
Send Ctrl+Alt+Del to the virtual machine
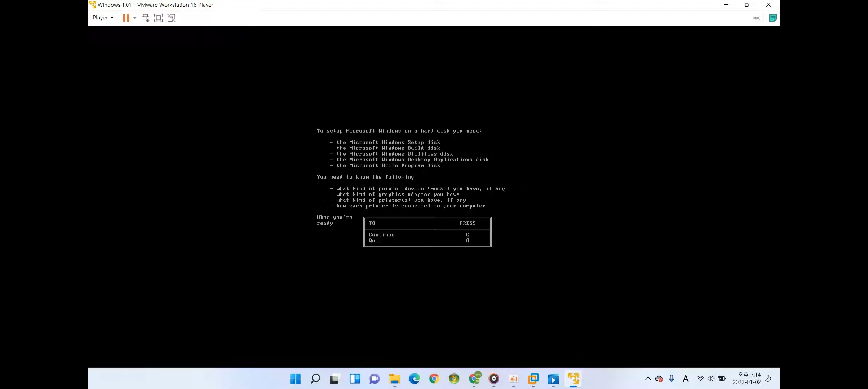[145, 18]
